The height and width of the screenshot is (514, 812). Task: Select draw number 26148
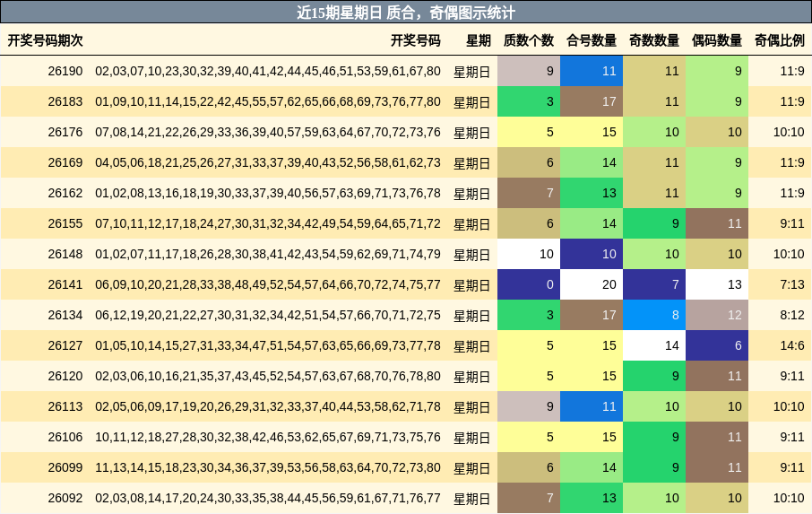65,254
